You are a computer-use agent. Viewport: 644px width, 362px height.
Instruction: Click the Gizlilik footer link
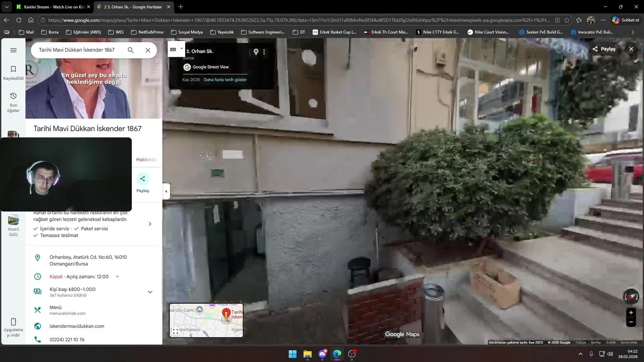[610, 342]
